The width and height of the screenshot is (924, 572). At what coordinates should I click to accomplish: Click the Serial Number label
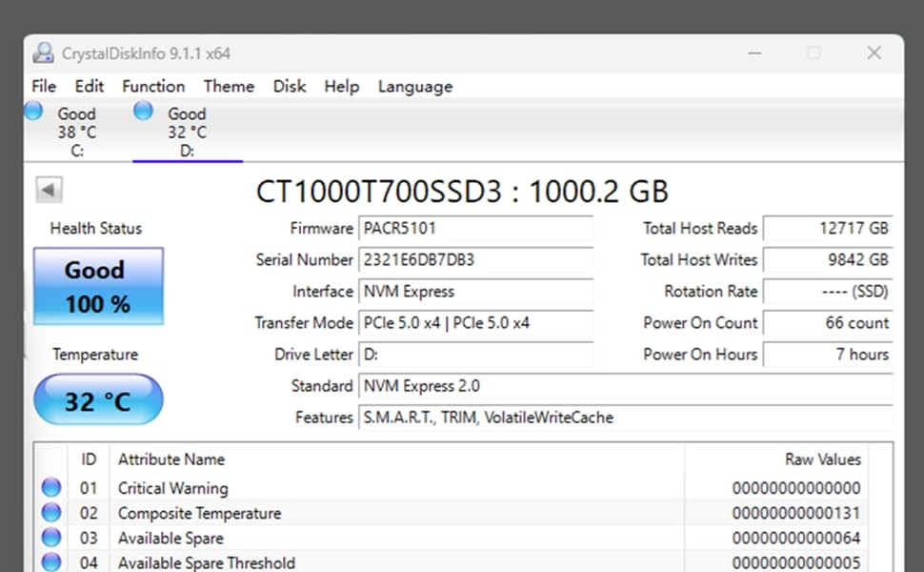304,259
